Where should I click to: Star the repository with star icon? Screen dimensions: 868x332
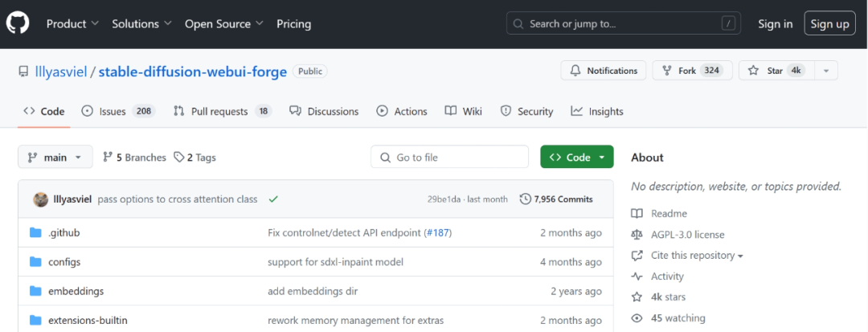coord(753,71)
